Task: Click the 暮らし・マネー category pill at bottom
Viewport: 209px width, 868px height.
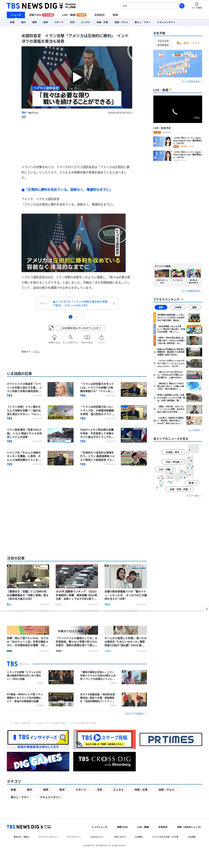Action: pyautogui.click(x=20, y=797)
